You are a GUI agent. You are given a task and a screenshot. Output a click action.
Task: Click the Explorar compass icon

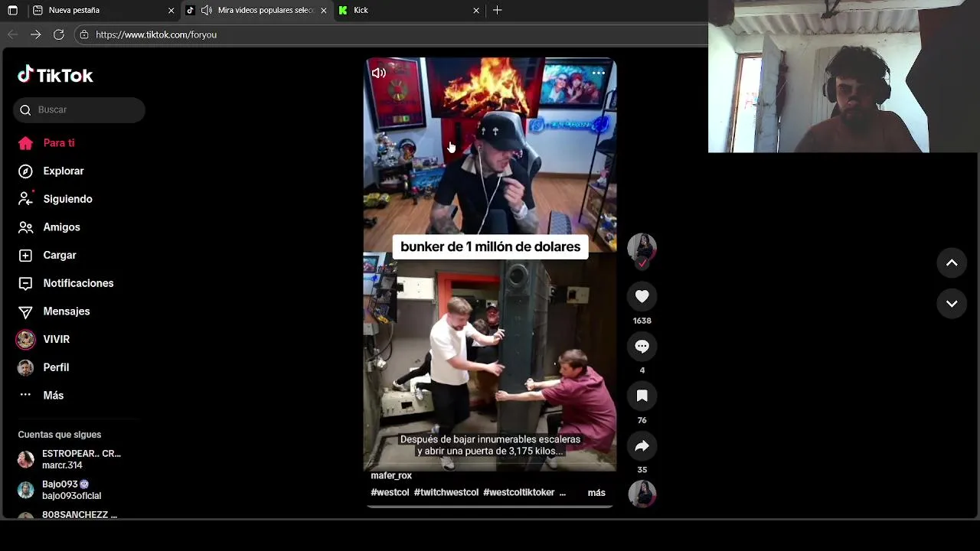coord(25,171)
